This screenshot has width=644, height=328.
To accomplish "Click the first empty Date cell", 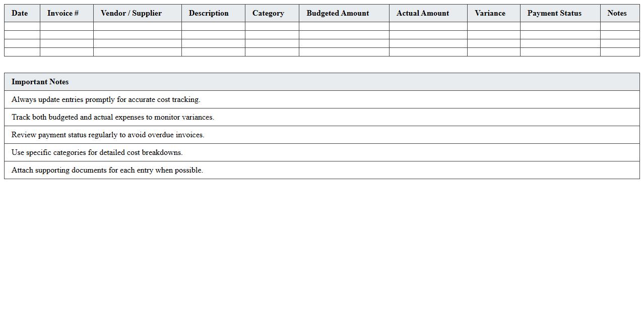I will pyautogui.click(x=20, y=25).
